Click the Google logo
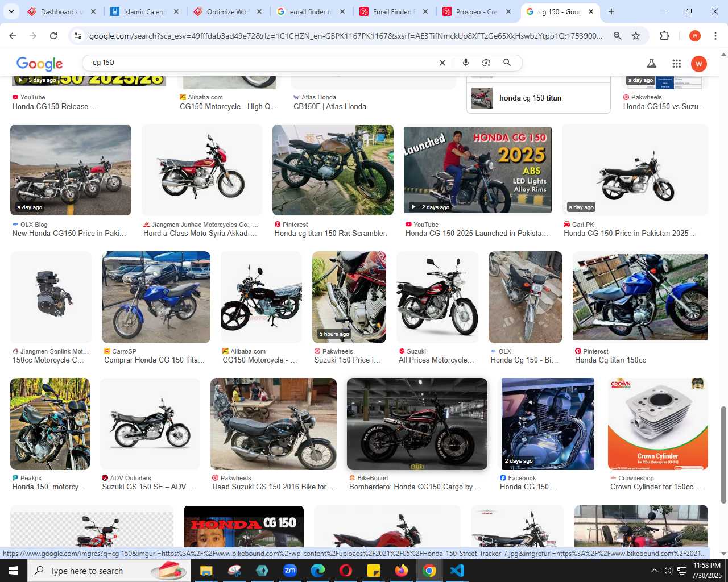728x582 pixels. 39,64
